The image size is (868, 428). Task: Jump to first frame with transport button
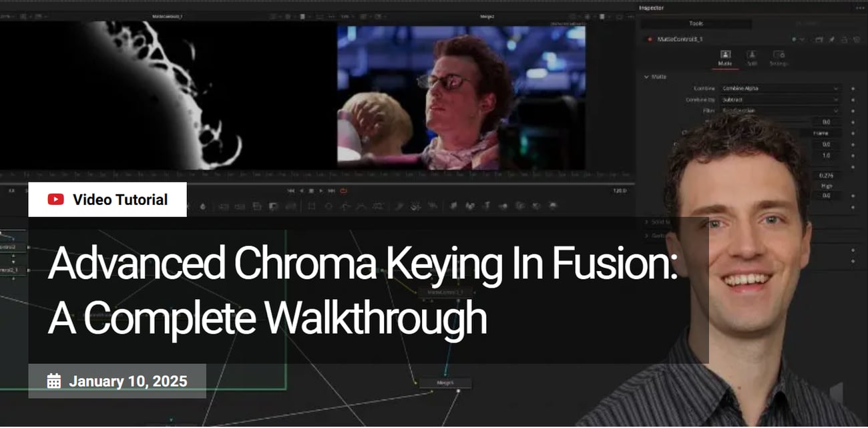(291, 191)
